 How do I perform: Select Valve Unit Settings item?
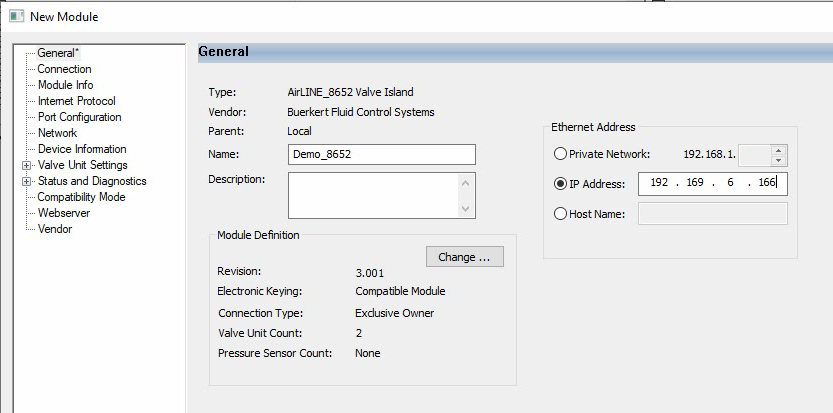83,165
